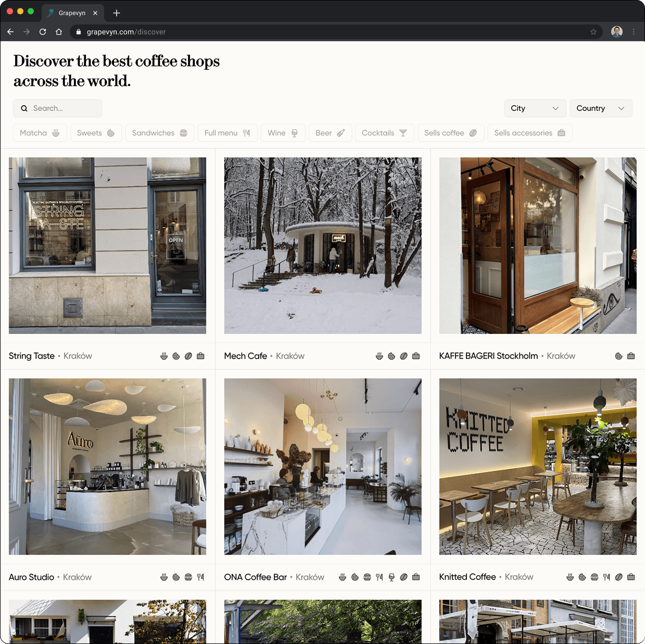Viewport: 645px width, 644px height.
Task: Select the Grapevyn browser tab
Action: coord(72,13)
